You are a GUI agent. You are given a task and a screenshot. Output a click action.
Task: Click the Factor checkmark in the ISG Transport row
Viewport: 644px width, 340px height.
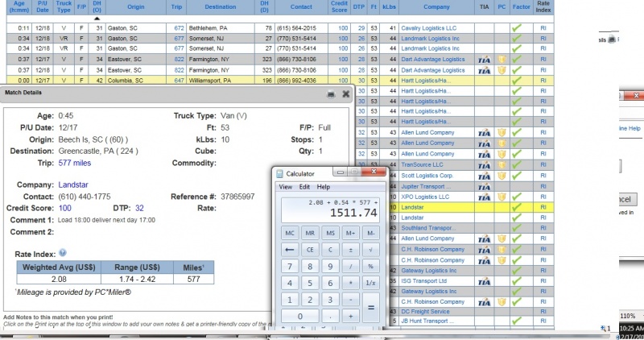516,281
